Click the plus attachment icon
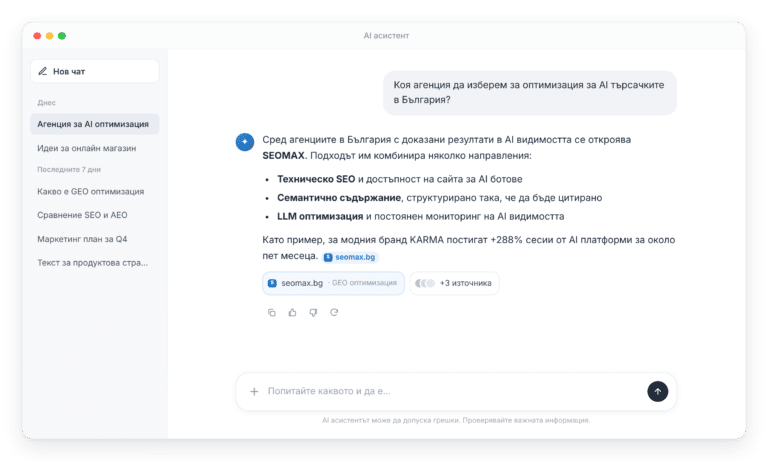The height and width of the screenshot is (461, 768). click(x=254, y=391)
